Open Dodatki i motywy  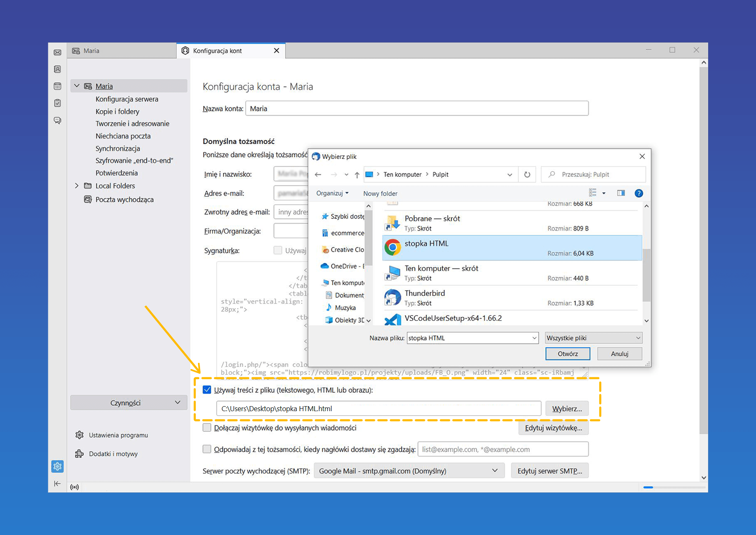tap(107, 454)
